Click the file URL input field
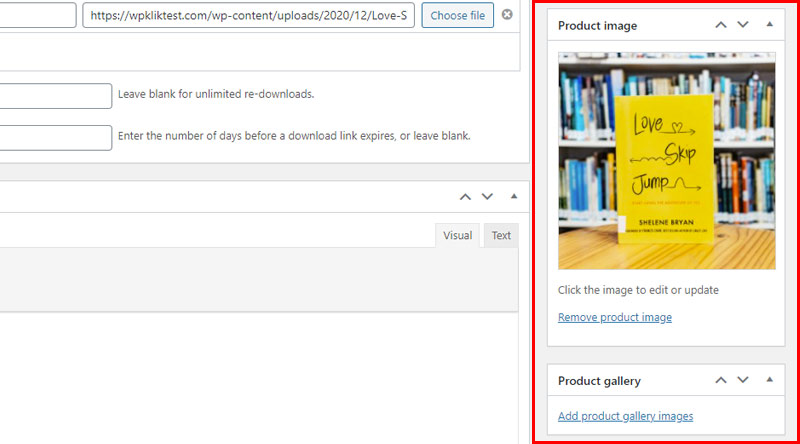The height and width of the screenshot is (444, 800). click(248, 15)
